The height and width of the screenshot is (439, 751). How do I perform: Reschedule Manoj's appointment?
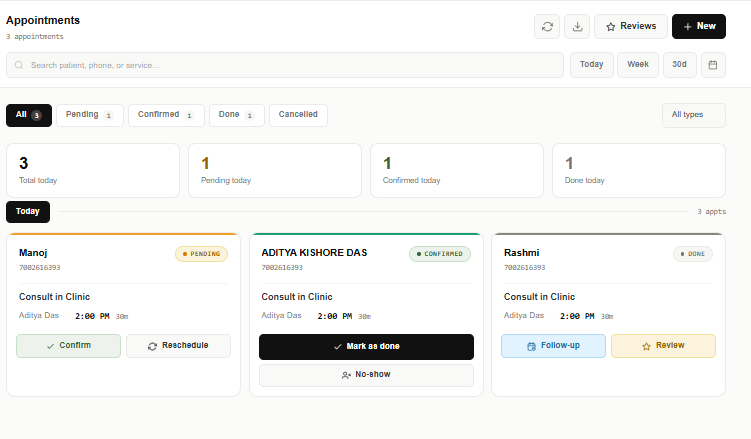pyautogui.click(x=178, y=346)
